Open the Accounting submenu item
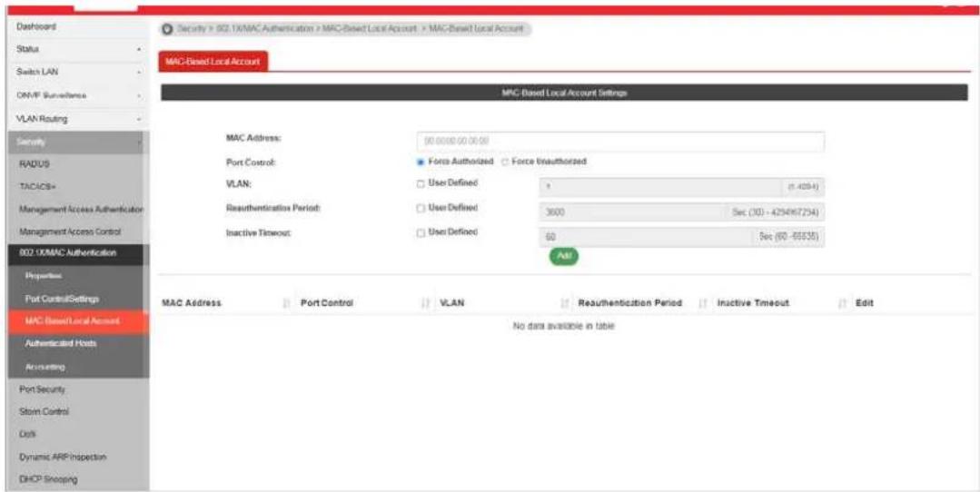Image resolution: width=980 pixels, height=492 pixels. click(78, 367)
